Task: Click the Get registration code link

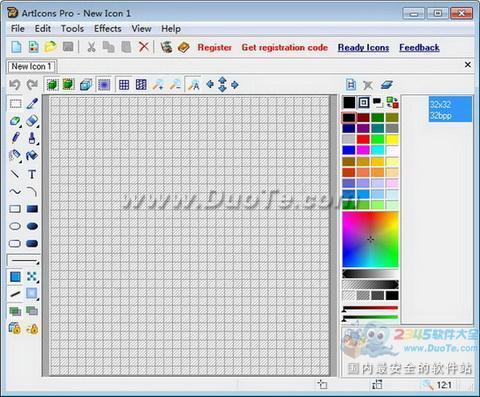Action: [285, 47]
